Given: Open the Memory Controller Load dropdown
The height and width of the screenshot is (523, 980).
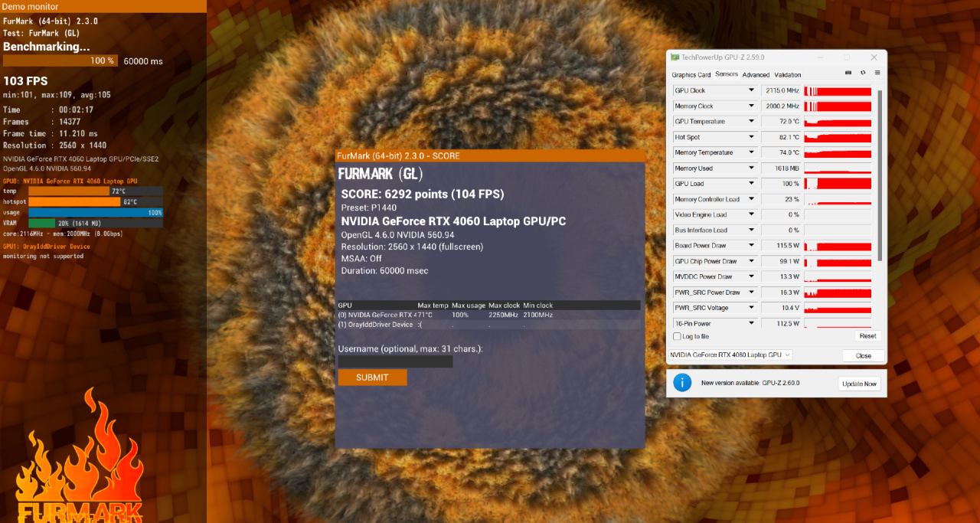Looking at the screenshot, I should pos(752,199).
